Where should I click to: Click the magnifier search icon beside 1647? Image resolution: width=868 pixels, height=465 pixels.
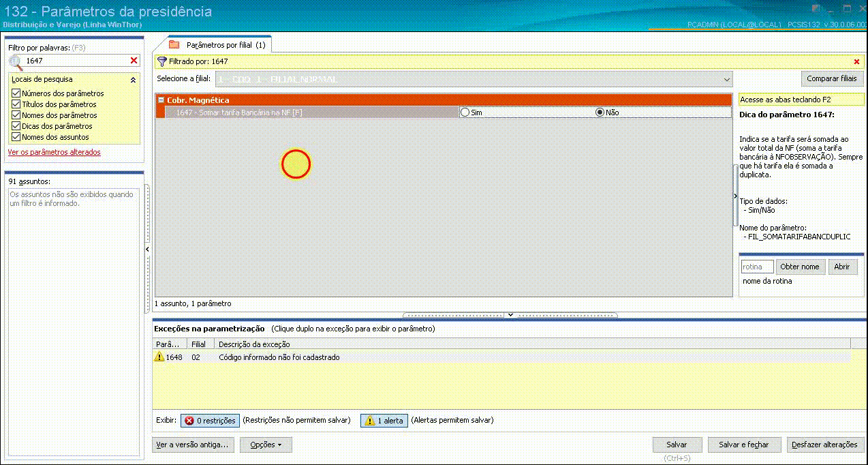15,62
